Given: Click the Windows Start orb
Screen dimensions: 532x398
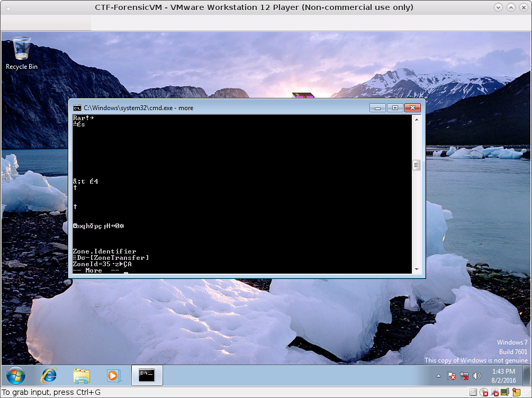Looking at the screenshot, I should point(15,376).
